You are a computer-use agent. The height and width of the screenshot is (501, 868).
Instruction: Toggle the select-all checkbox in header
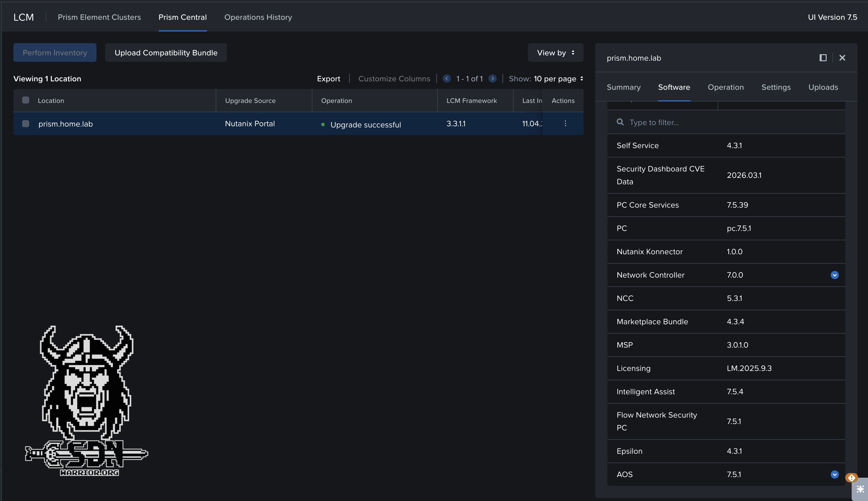(x=25, y=100)
